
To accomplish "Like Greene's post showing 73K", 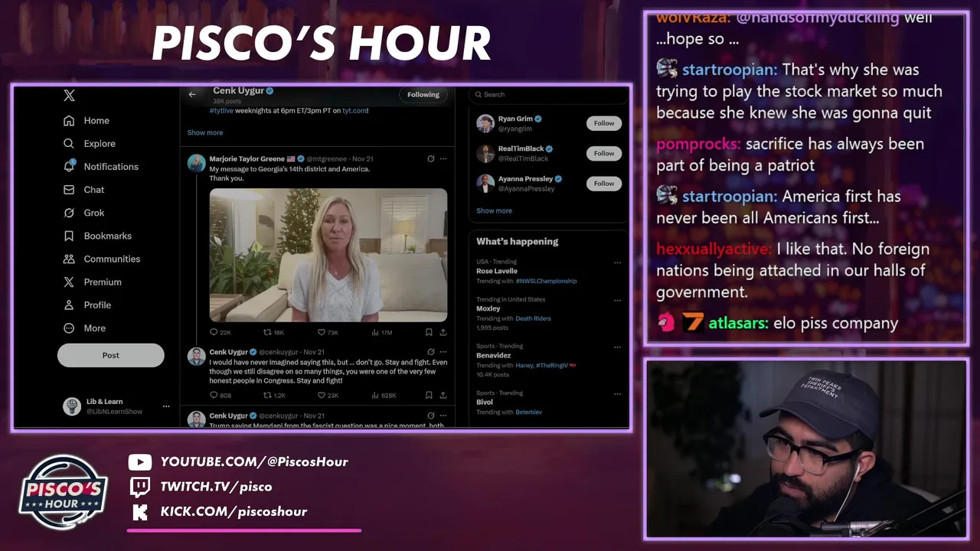I will [328, 332].
